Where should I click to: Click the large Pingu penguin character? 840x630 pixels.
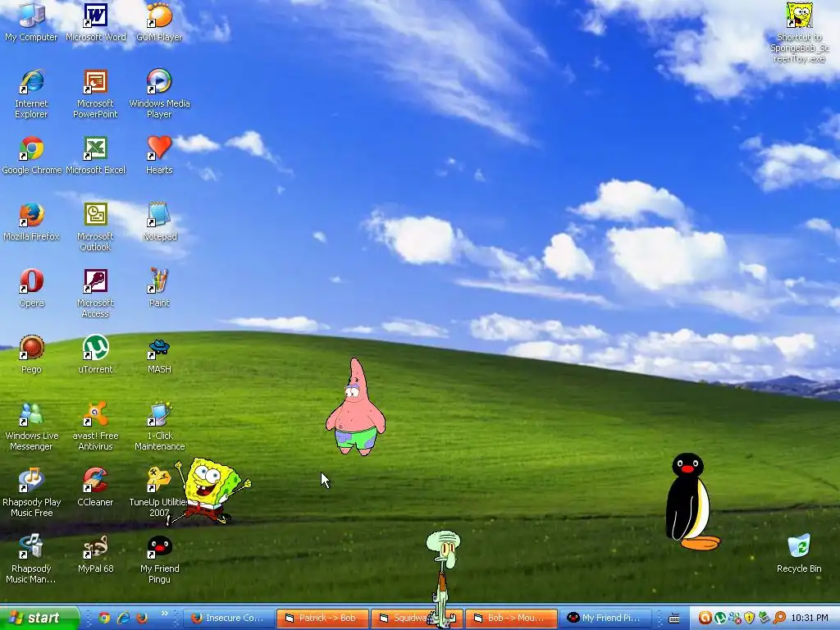point(692,501)
